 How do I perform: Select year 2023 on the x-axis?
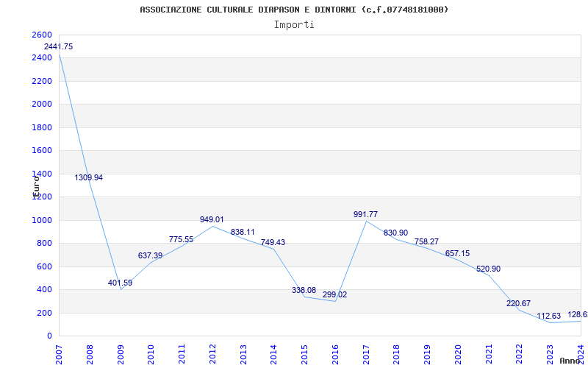[550, 355]
